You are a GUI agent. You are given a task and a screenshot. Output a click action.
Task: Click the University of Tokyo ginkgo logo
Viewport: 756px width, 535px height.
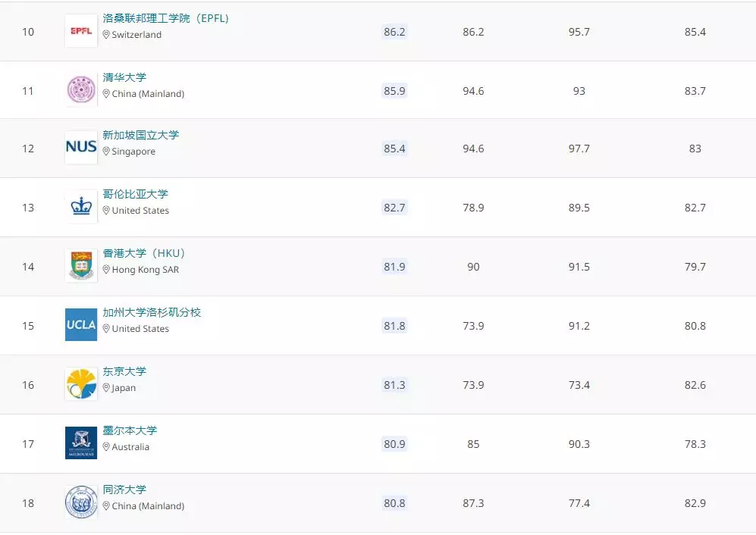(x=80, y=383)
